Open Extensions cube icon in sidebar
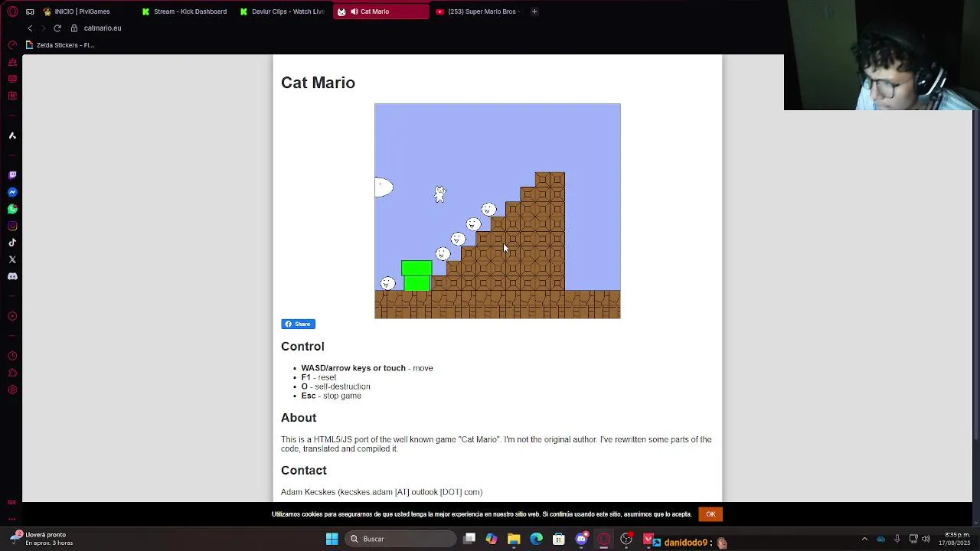This screenshot has height=551, width=980. [12, 373]
